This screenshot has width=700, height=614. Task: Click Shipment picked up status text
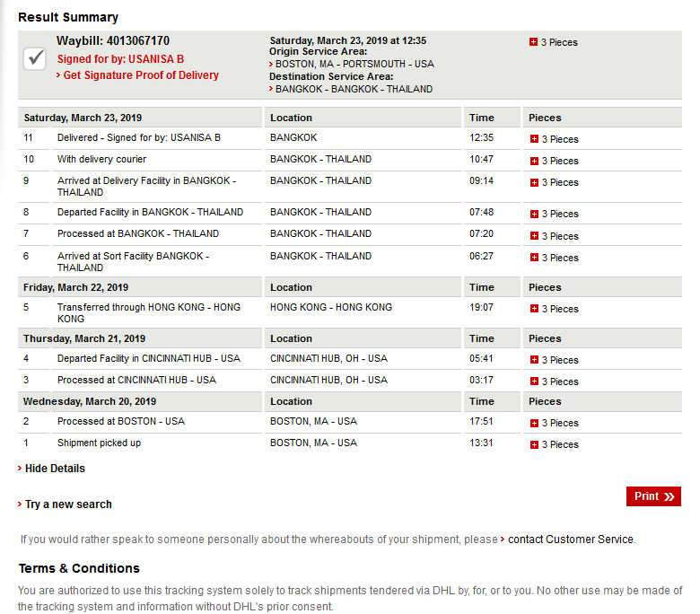point(99,443)
